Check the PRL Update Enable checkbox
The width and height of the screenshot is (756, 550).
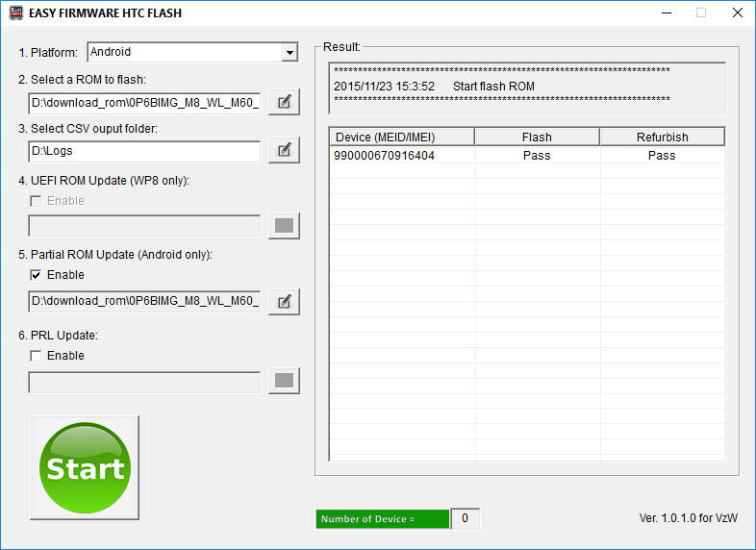[36, 356]
